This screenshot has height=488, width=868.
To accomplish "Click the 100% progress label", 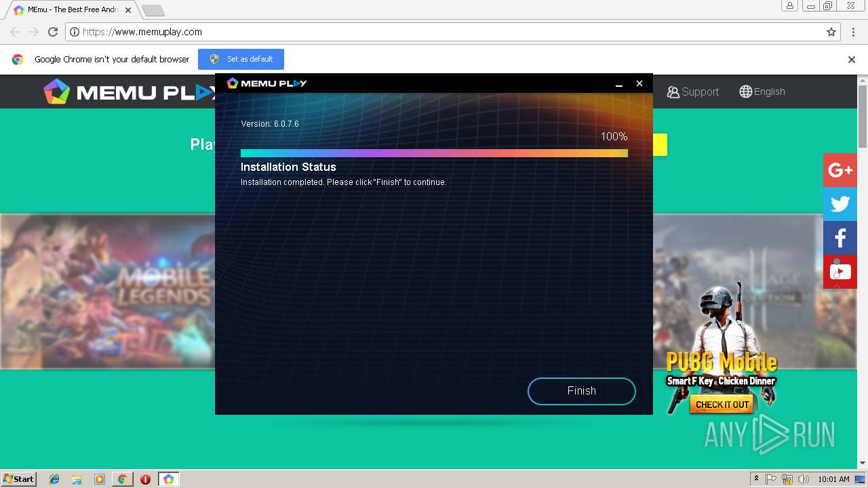I will coord(614,137).
